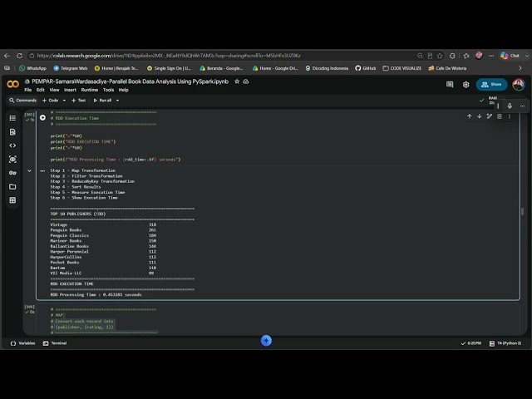Open the code snippets sidebar icon

(12, 145)
